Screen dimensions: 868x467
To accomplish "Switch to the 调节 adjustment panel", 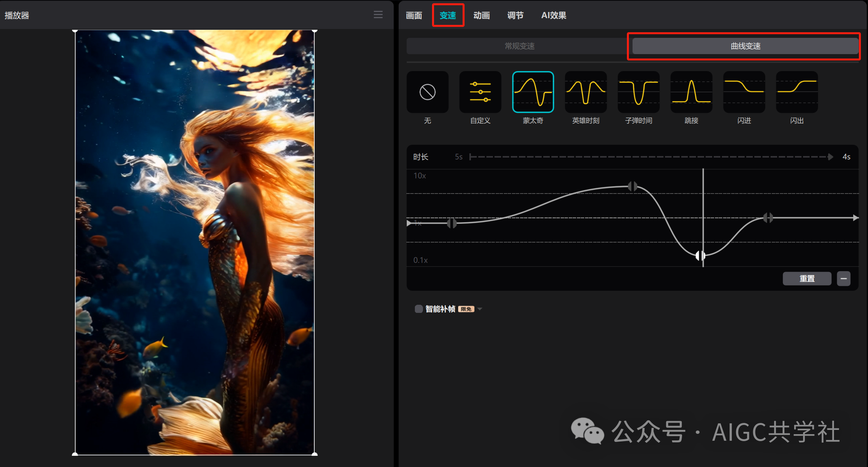I will pos(515,15).
